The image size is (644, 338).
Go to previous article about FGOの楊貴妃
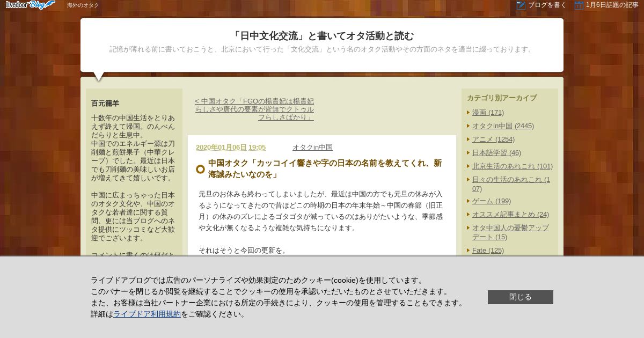pyautogui.click(x=254, y=109)
